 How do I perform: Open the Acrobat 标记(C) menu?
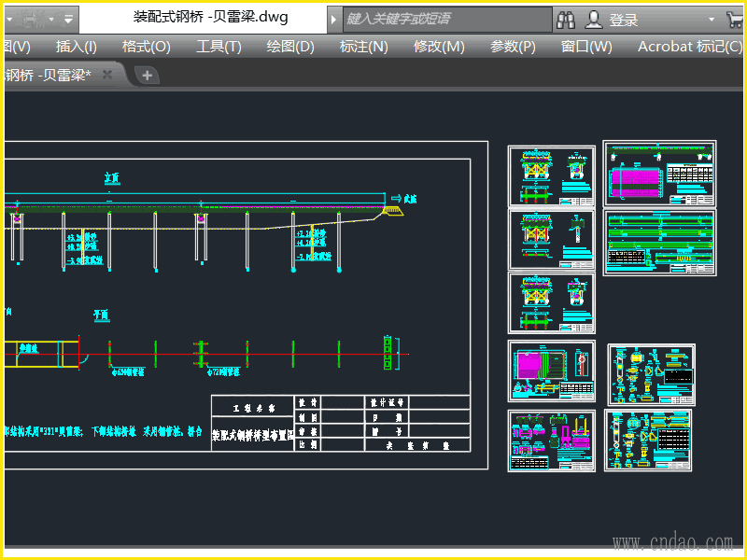coord(690,47)
